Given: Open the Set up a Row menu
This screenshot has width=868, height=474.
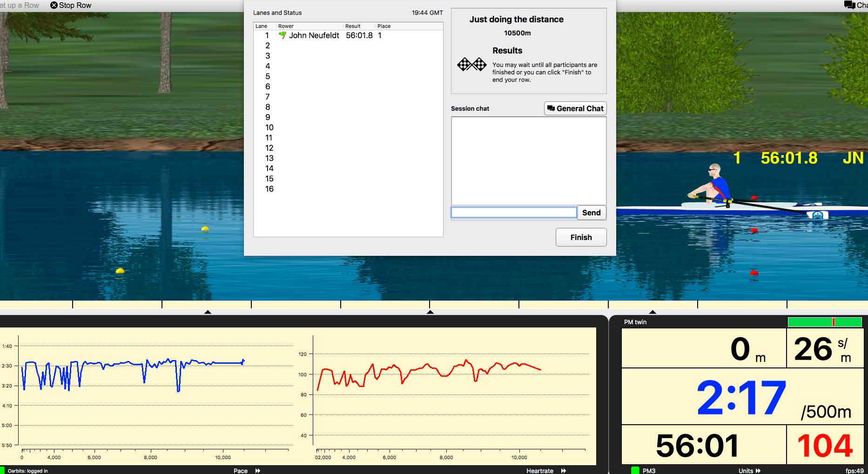Looking at the screenshot, I should click(x=20, y=5).
